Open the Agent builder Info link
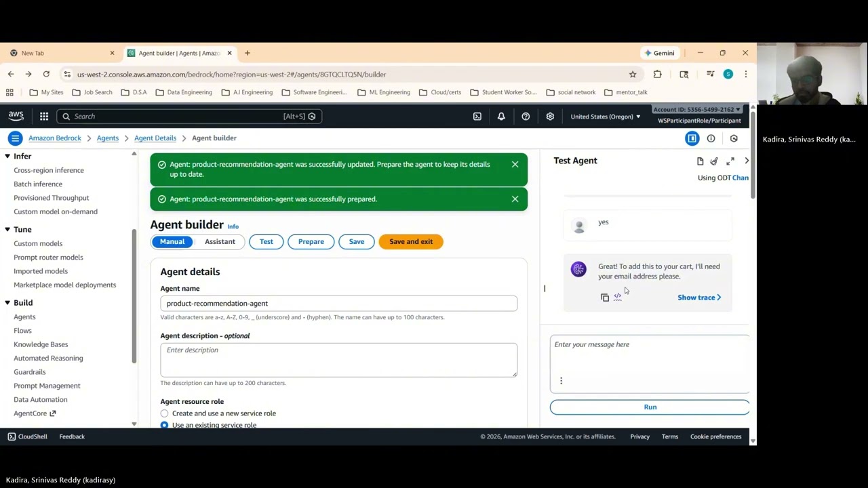This screenshot has width=868, height=488. 233,226
